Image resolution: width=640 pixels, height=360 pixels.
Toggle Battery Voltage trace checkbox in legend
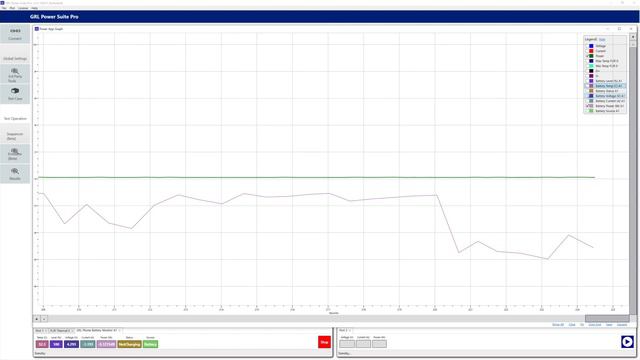[x=587, y=96]
